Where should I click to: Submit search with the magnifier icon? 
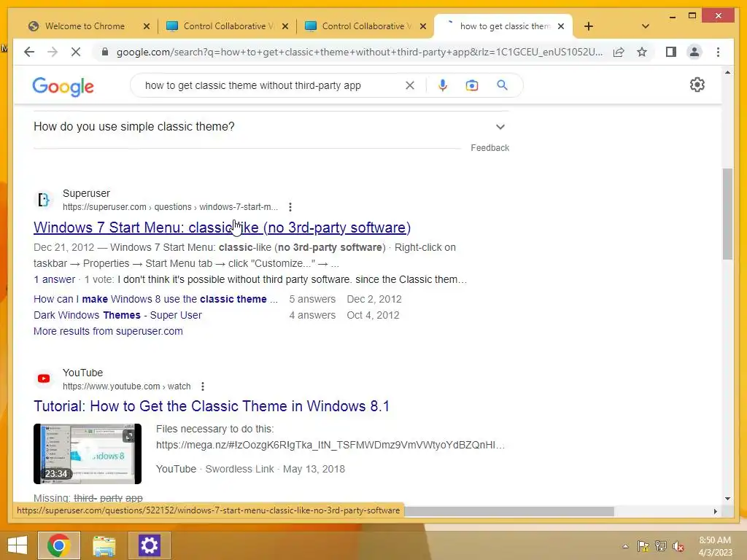[x=502, y=85]
